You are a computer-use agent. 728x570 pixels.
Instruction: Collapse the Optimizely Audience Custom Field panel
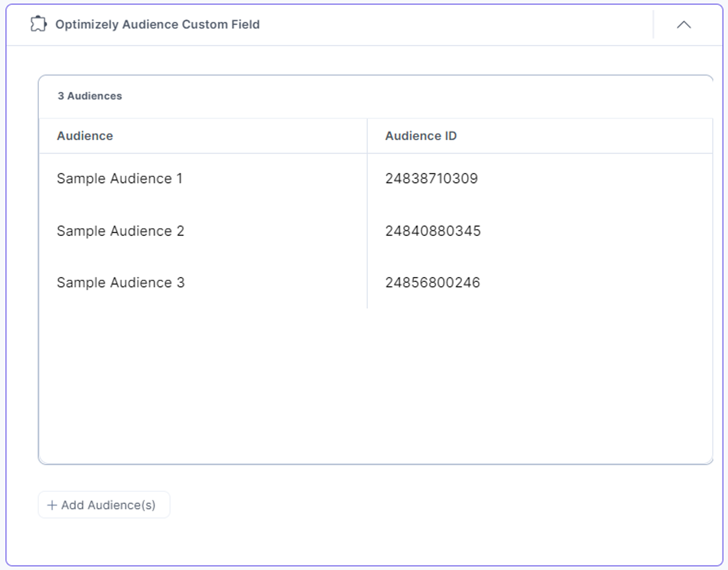pos(684,25)
